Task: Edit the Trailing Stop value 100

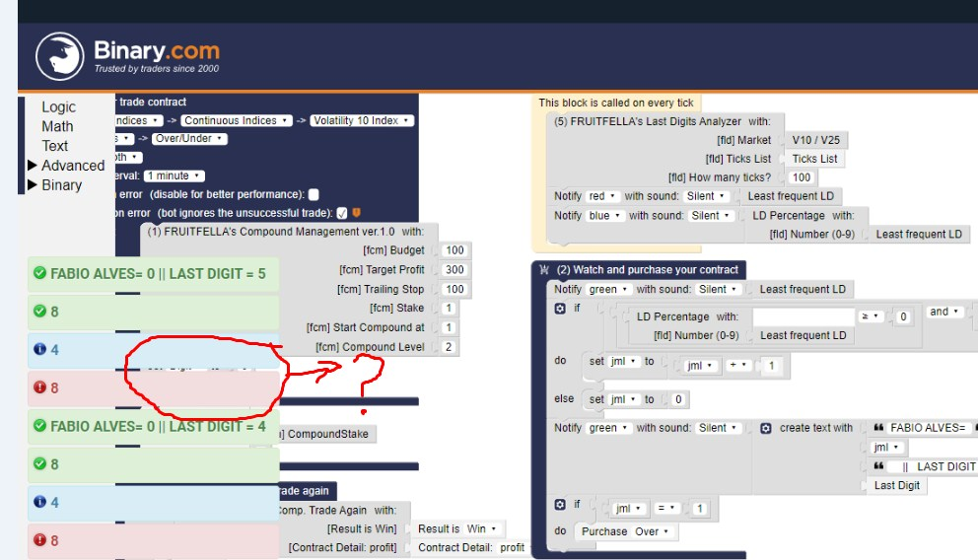Action: click(454, 289)
